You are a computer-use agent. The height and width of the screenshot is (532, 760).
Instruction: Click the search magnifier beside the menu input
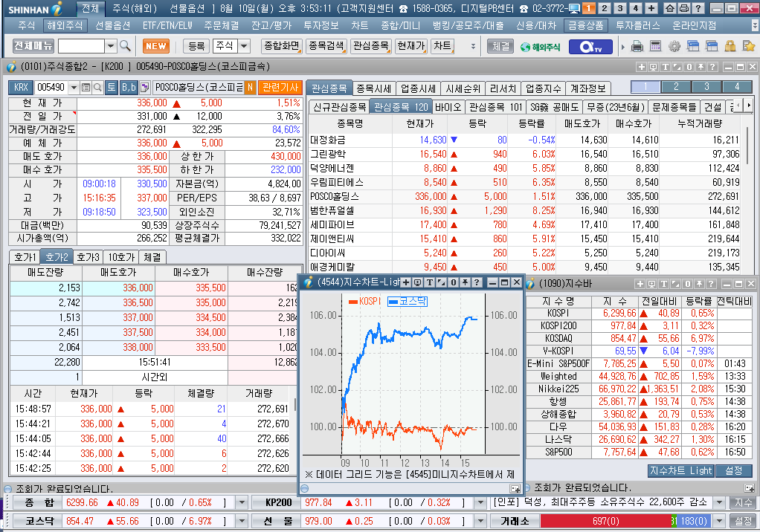pyautogui.click(x=125, y=46)
